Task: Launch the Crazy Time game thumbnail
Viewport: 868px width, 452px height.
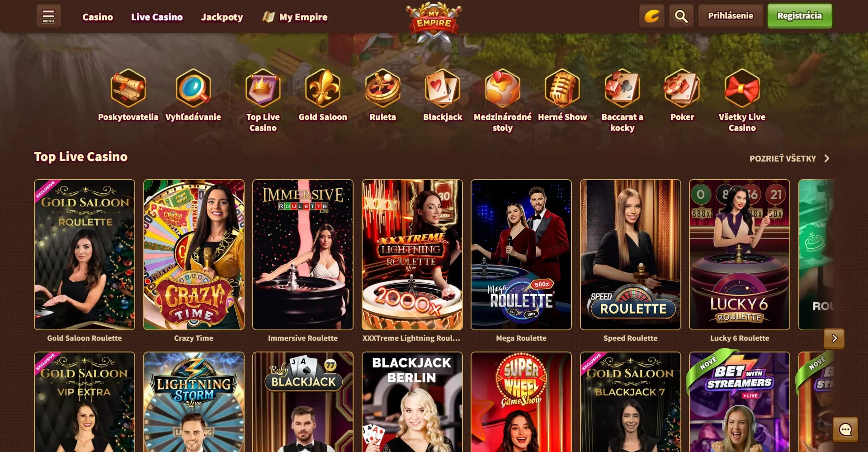Action: click(193, 255)
